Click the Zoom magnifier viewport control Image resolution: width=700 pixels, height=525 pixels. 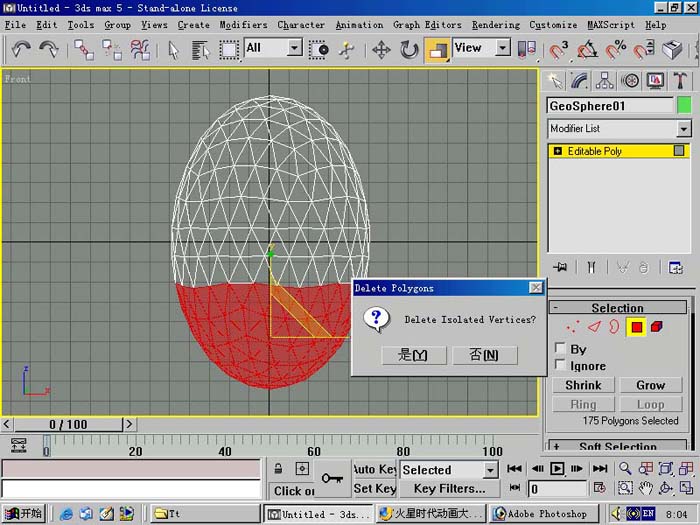625,468
